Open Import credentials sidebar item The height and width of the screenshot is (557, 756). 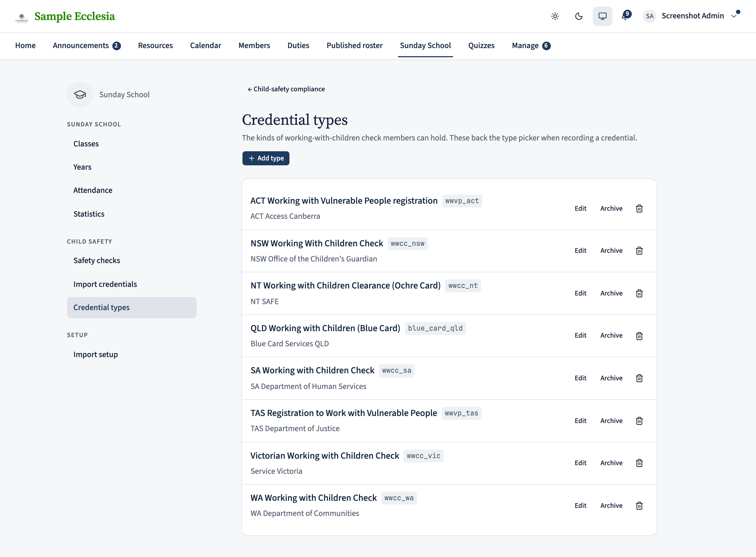click(x=131, y=284)
